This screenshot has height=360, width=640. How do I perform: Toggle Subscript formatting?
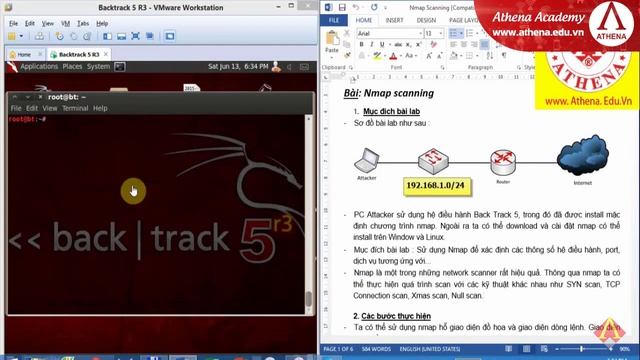coord(408,44)
